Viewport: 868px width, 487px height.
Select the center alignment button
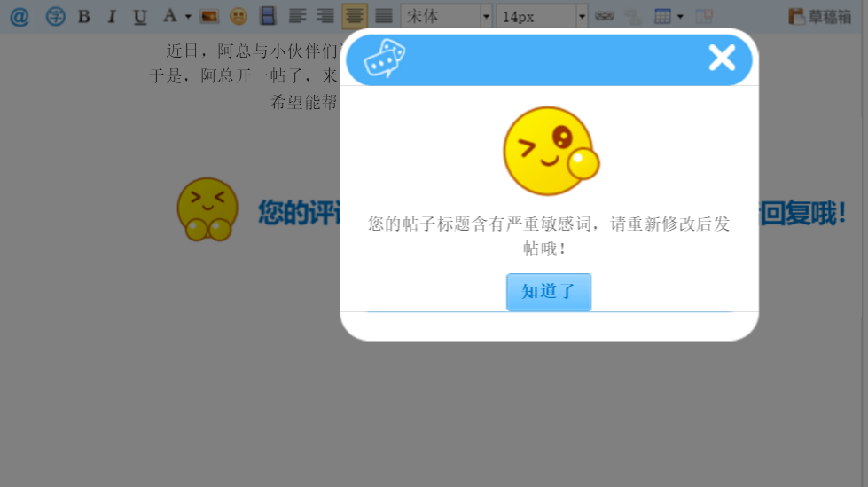pyautogui.click(x=355, y=16)
